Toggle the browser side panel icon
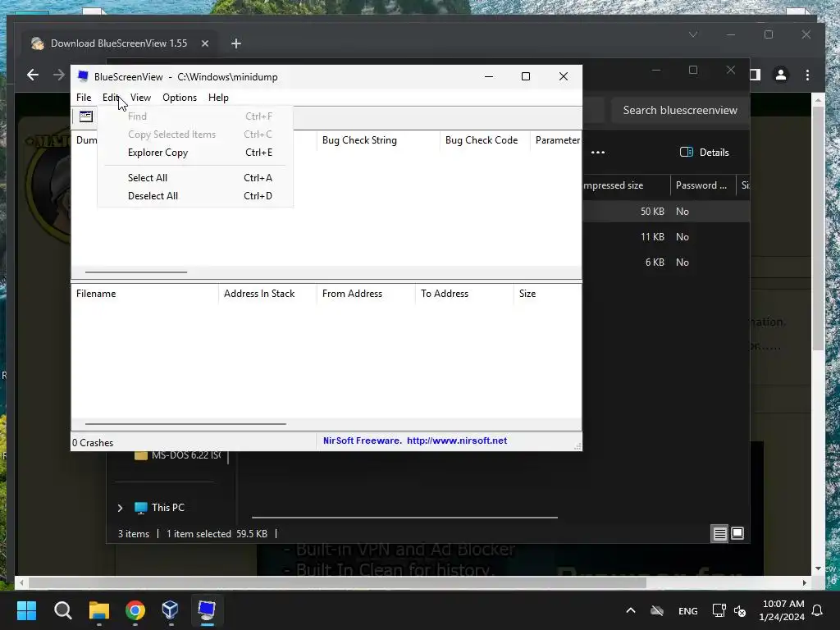Image resolution: width=840 pixels, height=630 pixels. [x=755, y=75]
